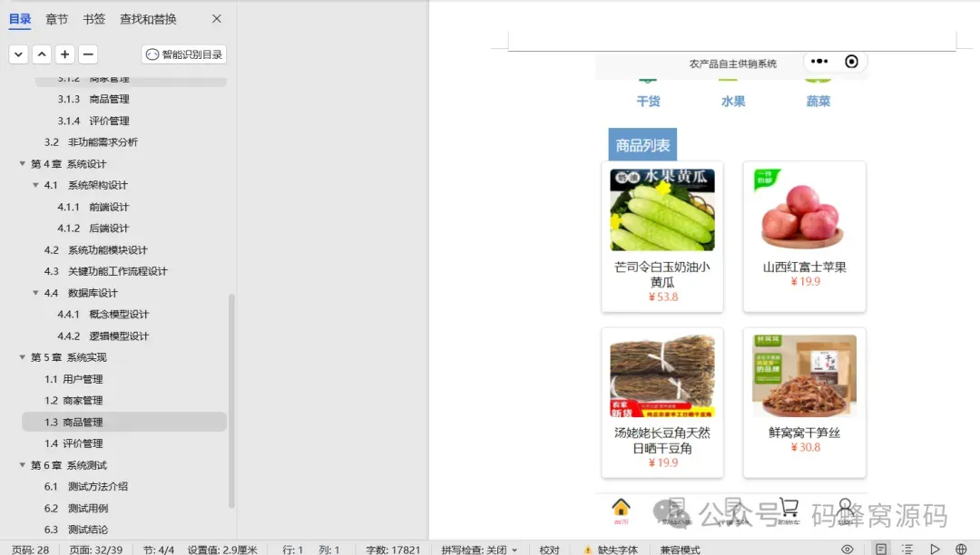
Task: Select 4.4.2 逻辑模型设计 entry
Action: click(x=103, y=336)
